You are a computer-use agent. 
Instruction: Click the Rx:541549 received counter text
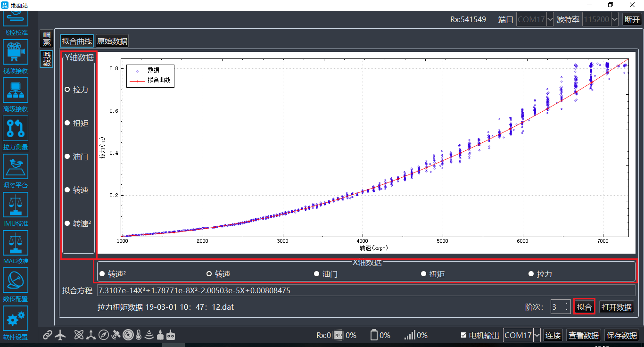pyautogui.click(x=468, y=20)
